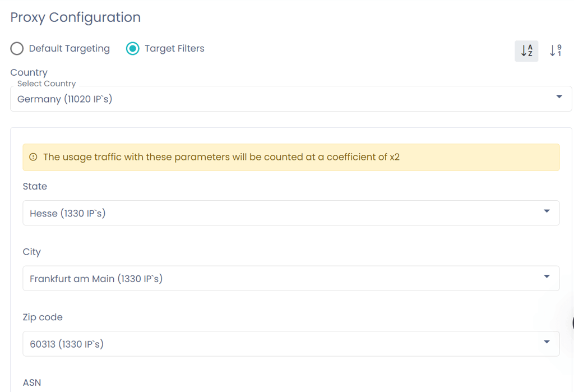Click the State label

35,186
